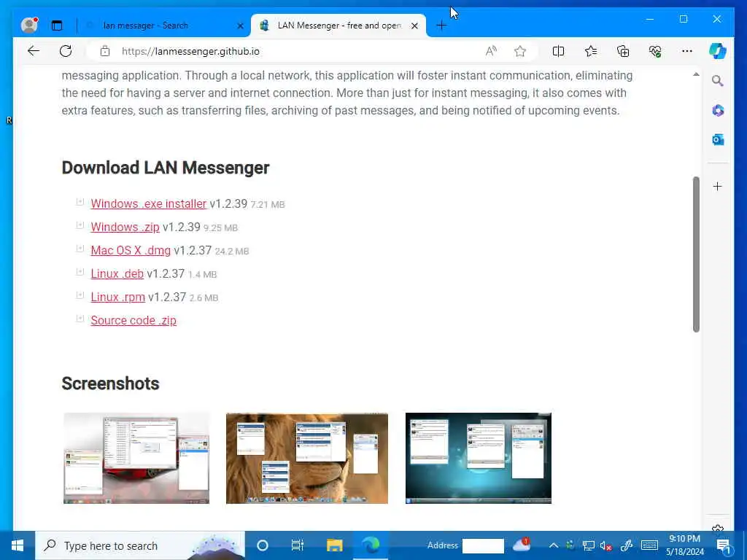Open the weather cloud taskbar icon
This screenshot has height=560, width=747.
coord(522,545)
